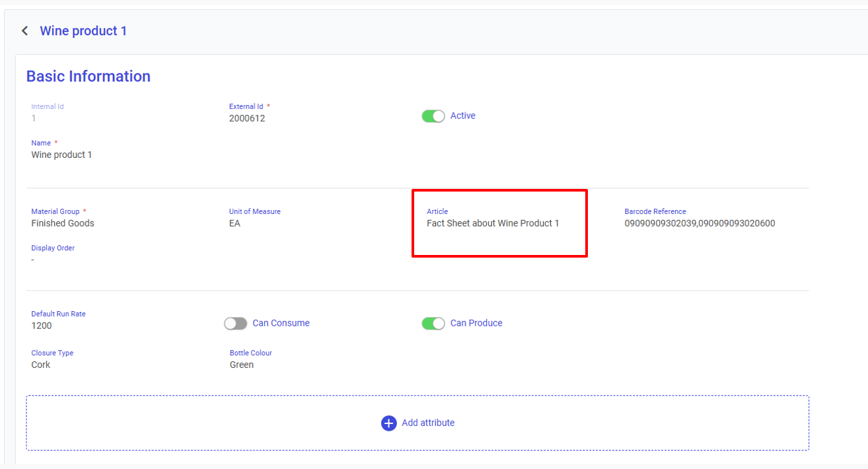Open the Material Group field showing Finished Goods

coord(63,223)
